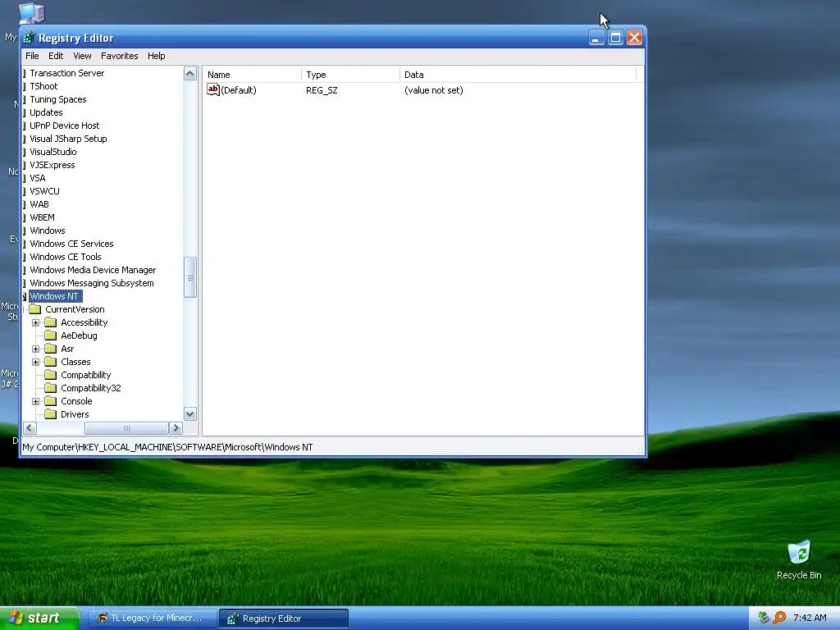This screenshot has height=630, width=840.
Task: Select the Windows key
Action: pyautogui.click(x=47, y=231)
